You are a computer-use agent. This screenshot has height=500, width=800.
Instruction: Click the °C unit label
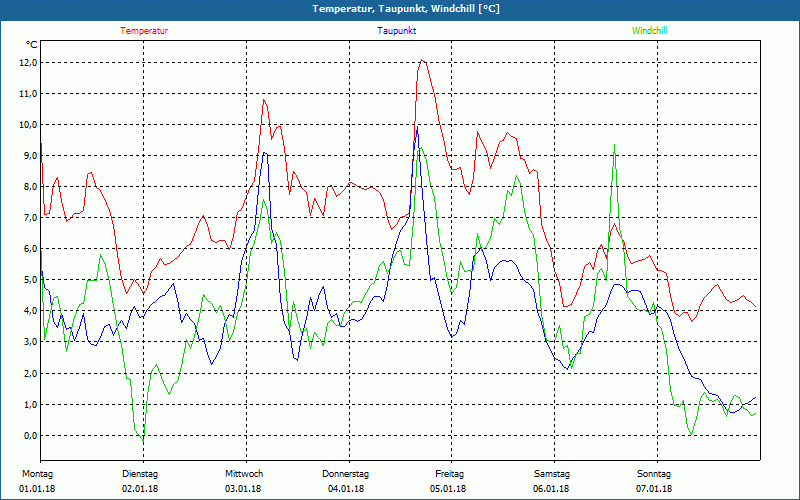(32, 45)
